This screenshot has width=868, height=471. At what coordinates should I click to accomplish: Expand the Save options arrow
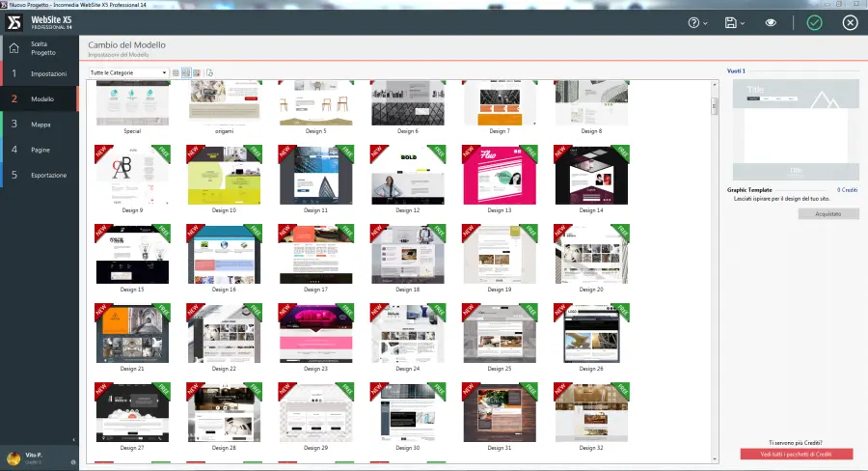tap(743, 23)
